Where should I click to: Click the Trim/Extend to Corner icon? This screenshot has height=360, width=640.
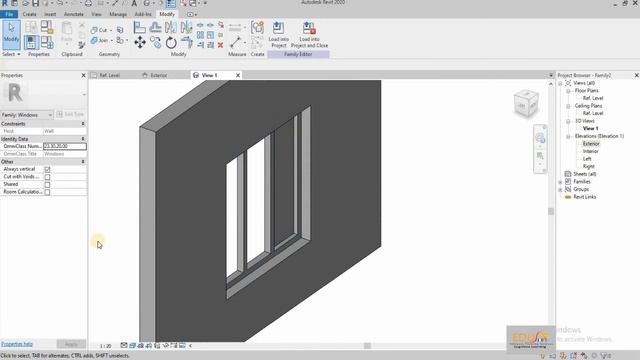(x=187, y=42)
